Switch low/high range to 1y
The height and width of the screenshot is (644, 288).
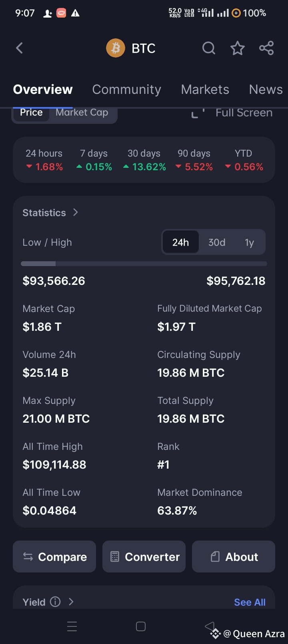click(249, 242)
